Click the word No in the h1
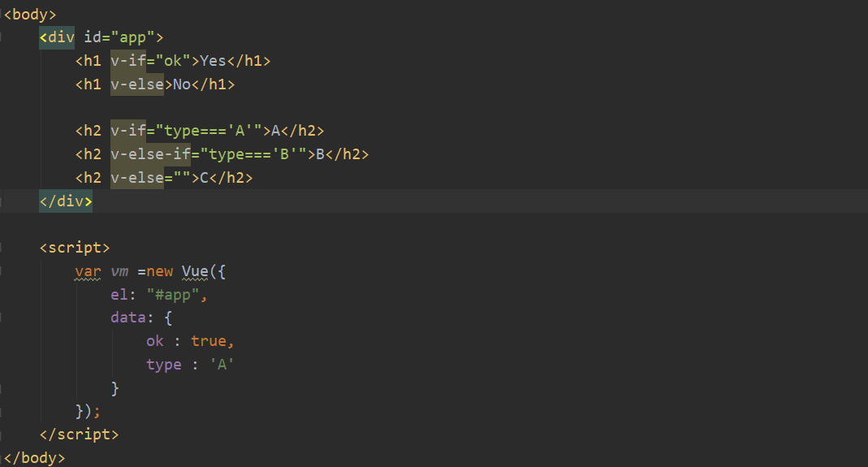868x467 pixels. click(x=182, y=84)
